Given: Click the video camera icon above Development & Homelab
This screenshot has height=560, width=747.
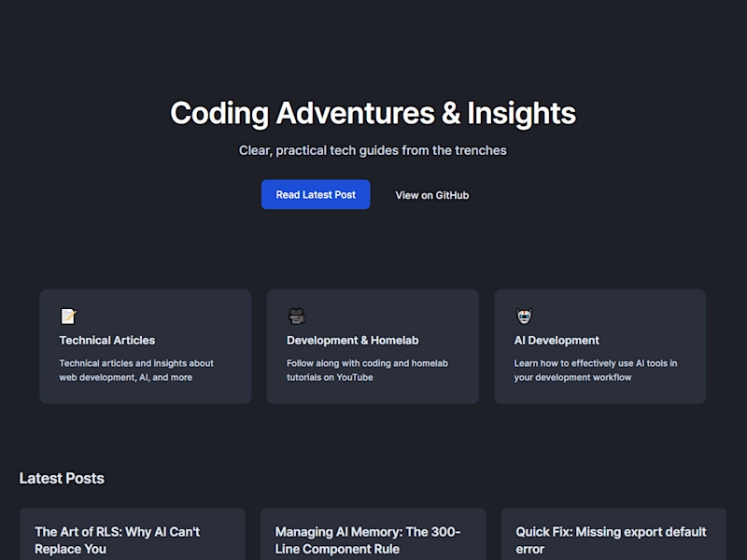Looking at the screenshot, I should coord(296,315).
